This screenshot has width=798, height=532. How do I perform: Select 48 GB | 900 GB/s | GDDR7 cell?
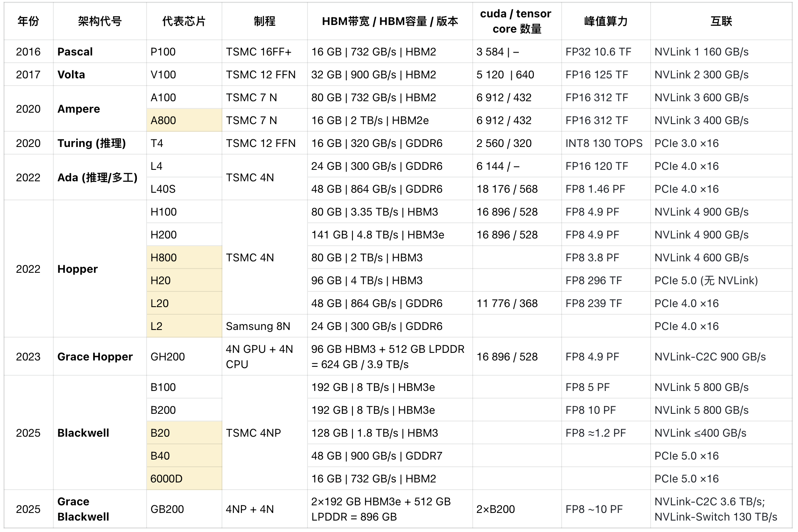tap(390, 456)
